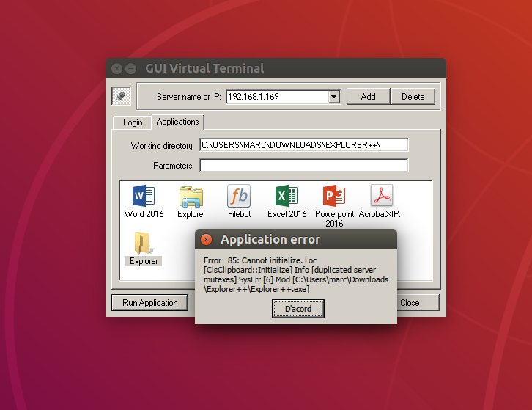Image resolution: width=532 pixels, height=410 pixels.
Task: Confirm the error with D'acord button
Action: [298, 309]
